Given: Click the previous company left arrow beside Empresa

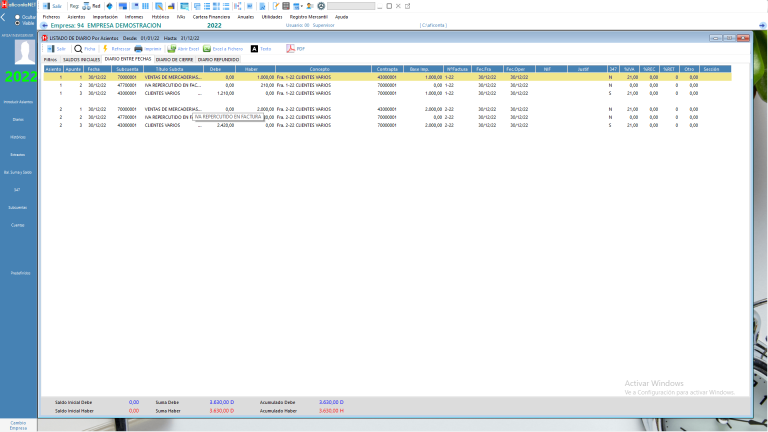Looking at the screenshot, I should pyautogui.click(x=45, y=25).
